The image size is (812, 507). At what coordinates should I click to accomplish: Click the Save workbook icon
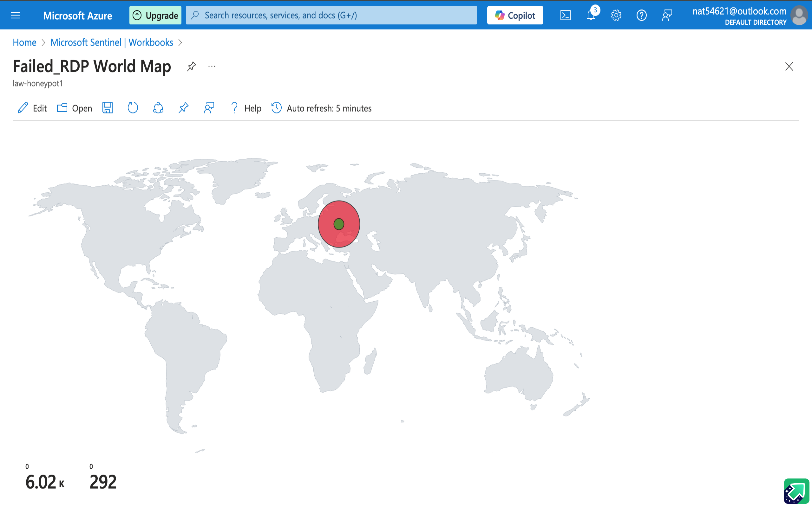(108, 108)
